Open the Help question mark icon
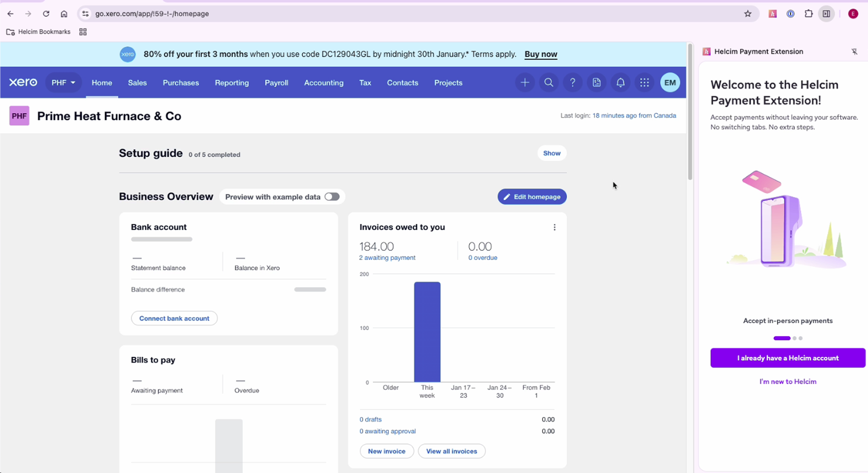This screenshot has height=473, width=868. tap(572, 83)
